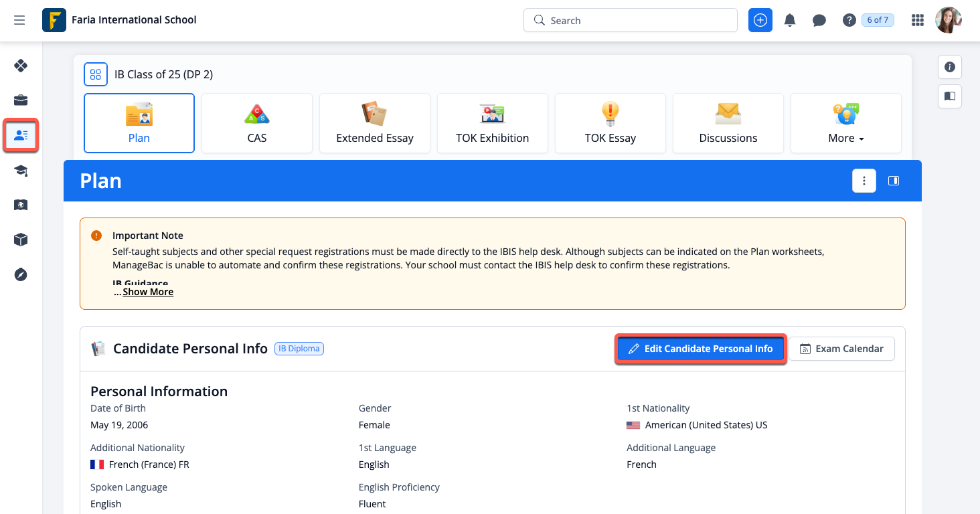Image resolution: width=980 pixels, height=514 pixels.
Task: Open the graduation cap sidebar icon
Action: point(21,171)
